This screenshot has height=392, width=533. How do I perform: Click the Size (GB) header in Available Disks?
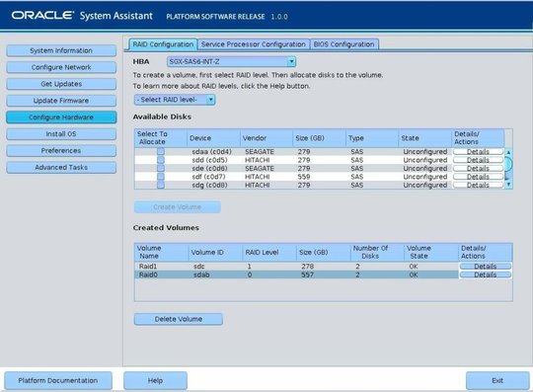319,138
